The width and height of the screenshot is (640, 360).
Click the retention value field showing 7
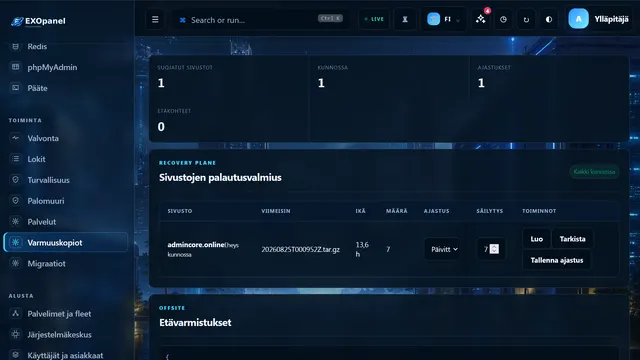491,249
